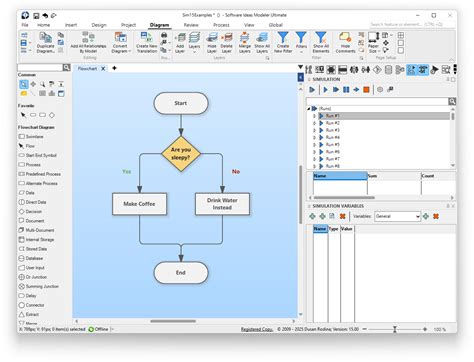This screenshot has height=362, width=474.
Task: Select the pointer tool in Common toolbox
Action: 23,84
